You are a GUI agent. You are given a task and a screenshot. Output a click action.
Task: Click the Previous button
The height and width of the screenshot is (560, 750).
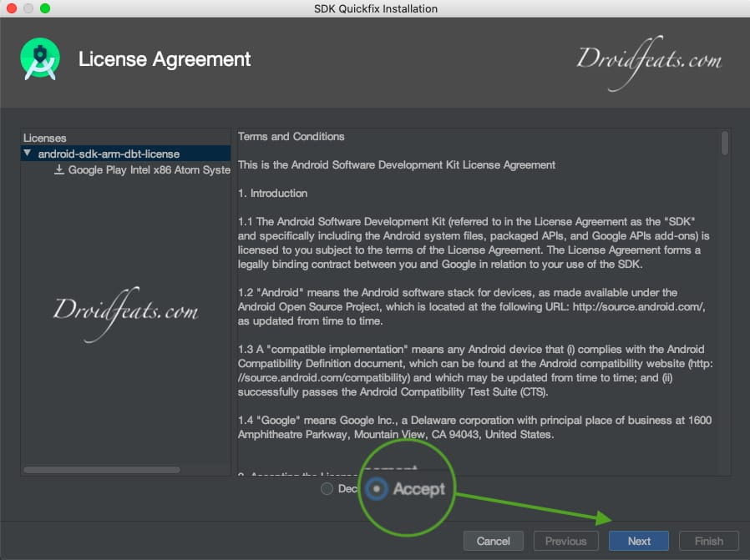tap(565, 541)
